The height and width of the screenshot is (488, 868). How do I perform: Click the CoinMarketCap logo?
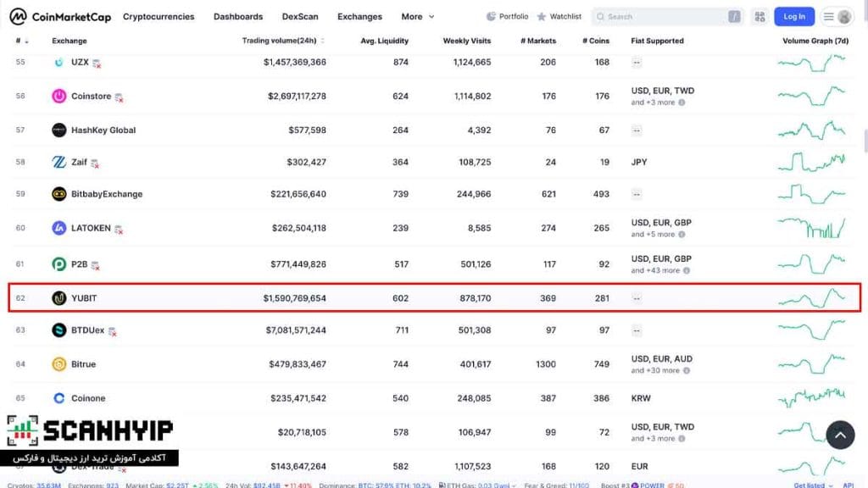pos(60,17)
